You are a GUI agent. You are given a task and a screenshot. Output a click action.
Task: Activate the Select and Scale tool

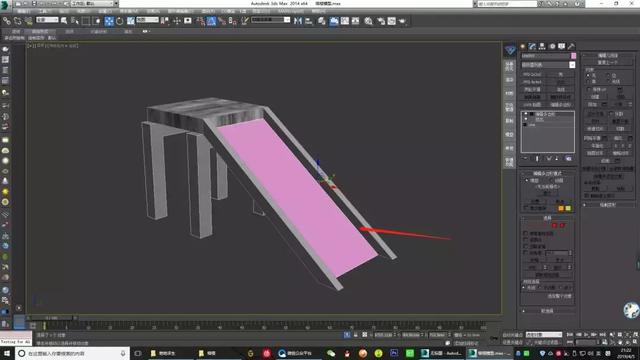pos(131,21)
